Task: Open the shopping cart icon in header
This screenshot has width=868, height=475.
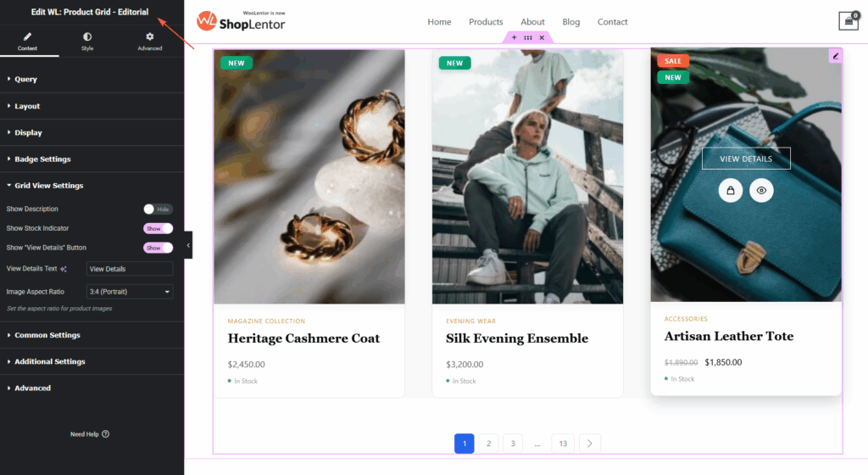Action: click(849, 21)
